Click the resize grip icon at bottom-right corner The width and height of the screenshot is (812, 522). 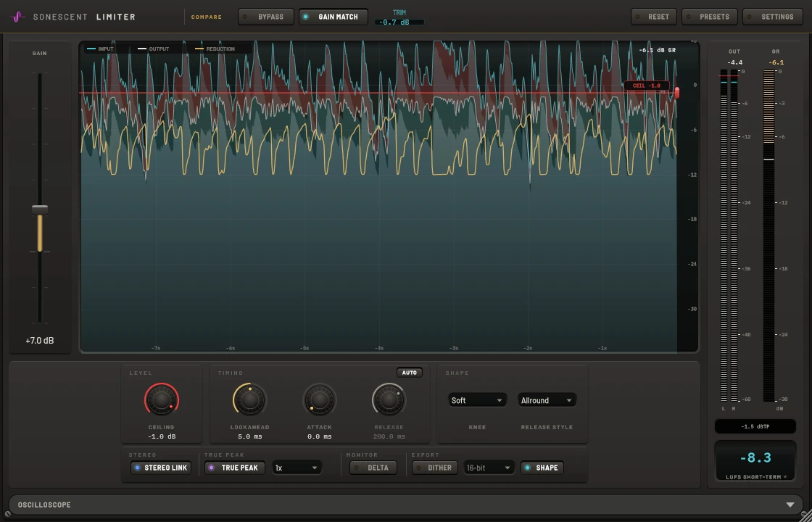pos(804,514)
